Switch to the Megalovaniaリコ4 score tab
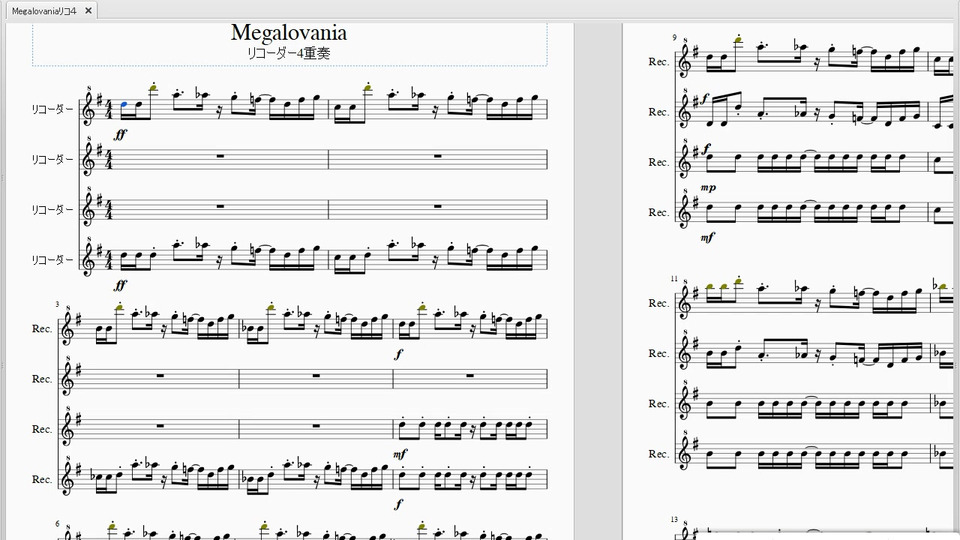This screenshot has height=540, width=960. pyautogui.click(x=43, y=11)
